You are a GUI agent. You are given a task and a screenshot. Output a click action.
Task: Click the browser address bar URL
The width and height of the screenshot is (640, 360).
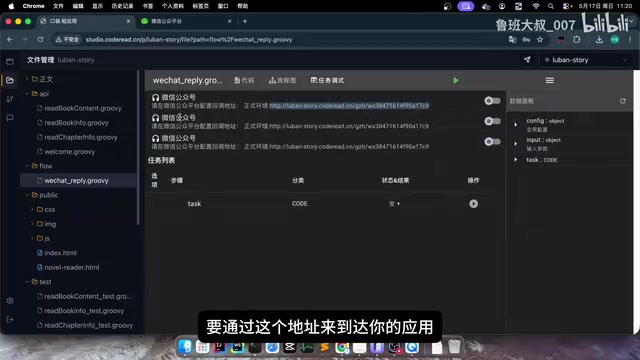click(189, 40)
